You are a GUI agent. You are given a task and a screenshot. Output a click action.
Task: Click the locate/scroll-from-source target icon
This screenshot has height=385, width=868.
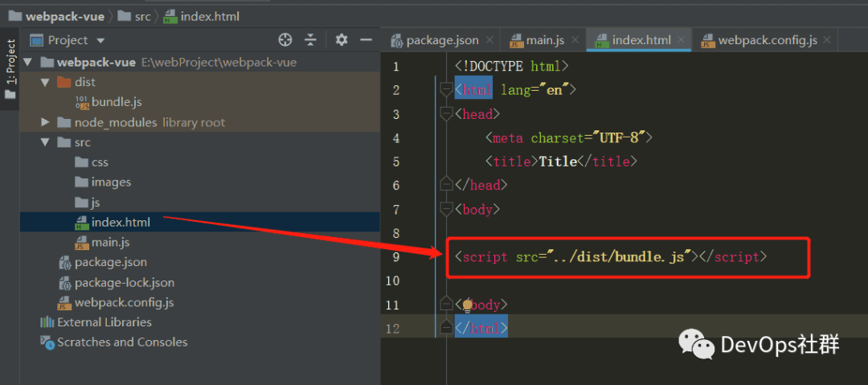click(x=285, y=40)
